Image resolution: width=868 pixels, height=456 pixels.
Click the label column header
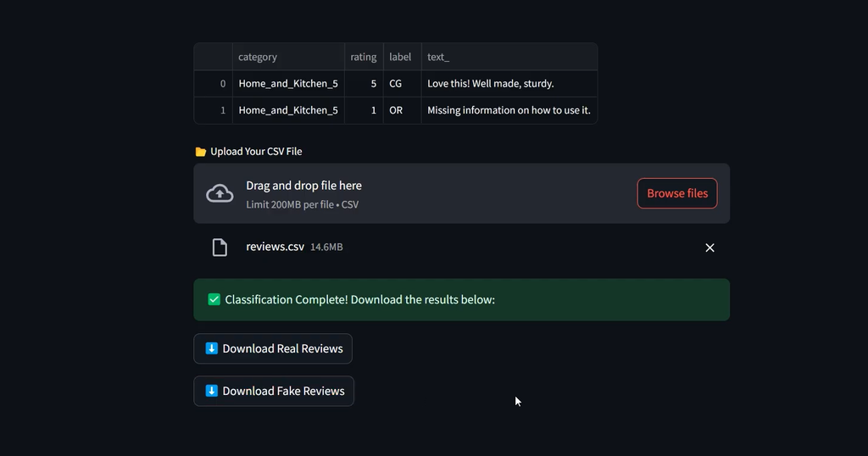click(403, 57)
